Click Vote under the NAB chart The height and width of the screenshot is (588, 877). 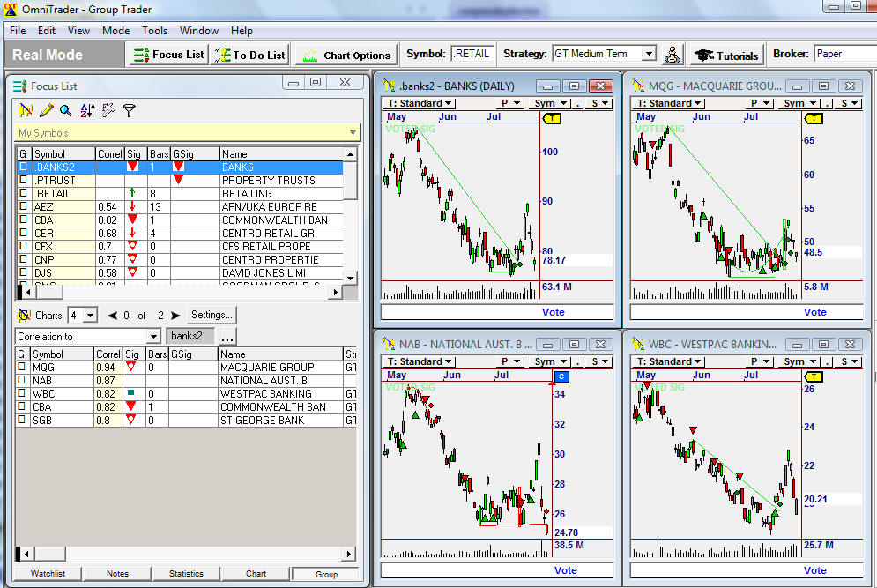tap(566, 570)
